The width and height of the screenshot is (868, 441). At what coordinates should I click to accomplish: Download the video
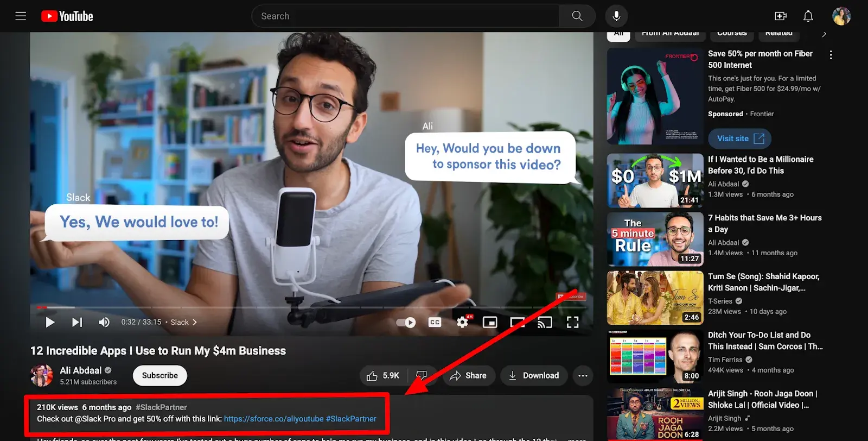(x=534, y=375)
